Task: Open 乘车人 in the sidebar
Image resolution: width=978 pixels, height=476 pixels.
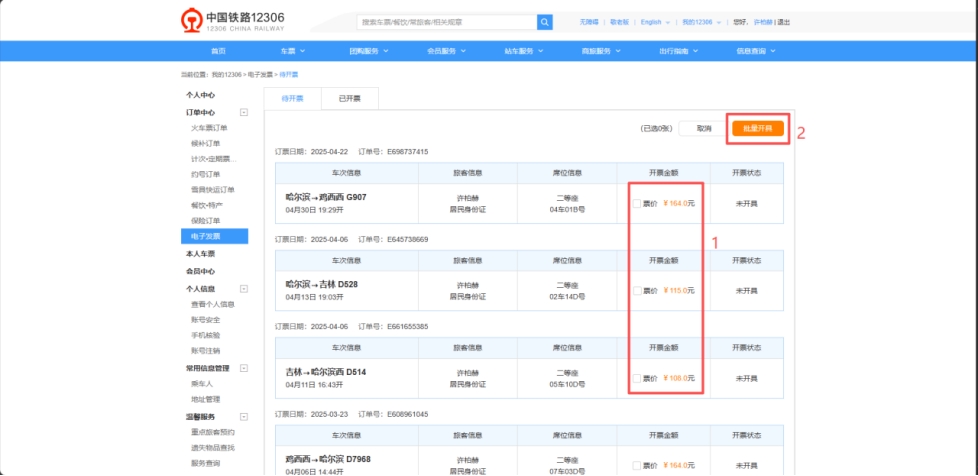Action: click(x=201, y=384)
